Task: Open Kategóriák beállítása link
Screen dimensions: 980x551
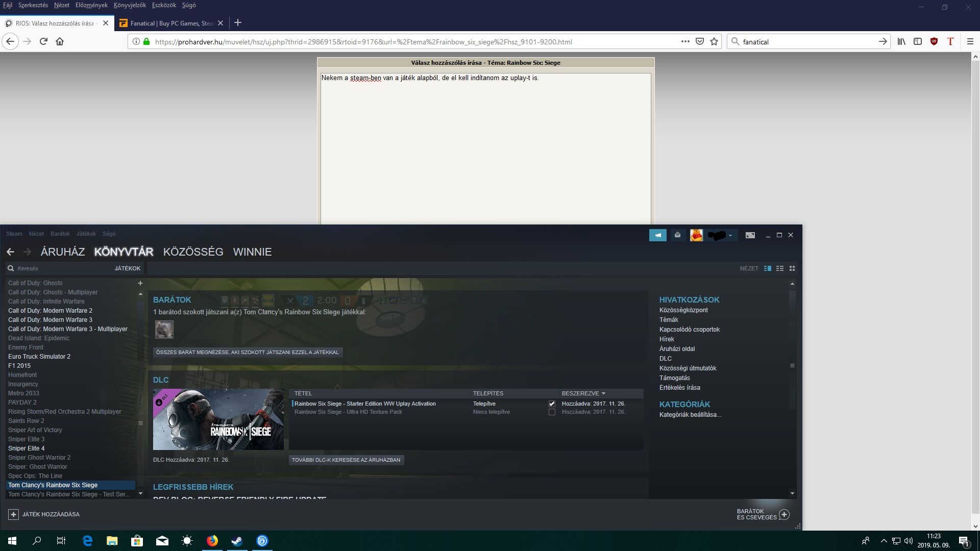Action: tap(690, 415)
